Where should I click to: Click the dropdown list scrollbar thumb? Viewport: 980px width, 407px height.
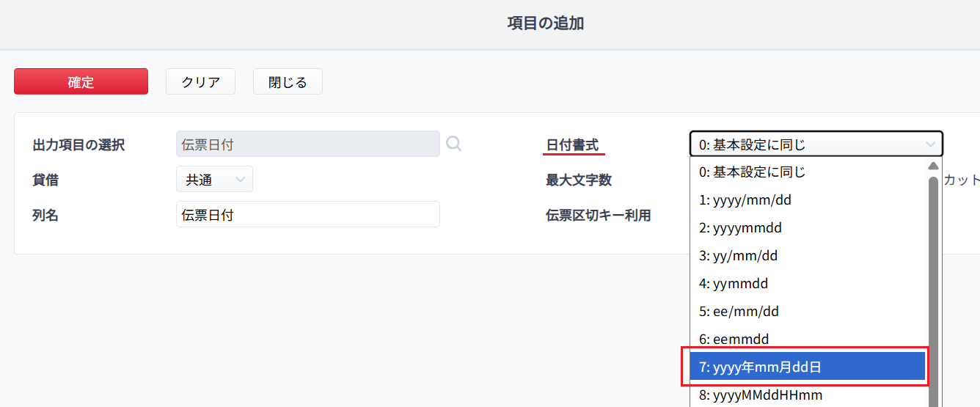click(933, 291)
